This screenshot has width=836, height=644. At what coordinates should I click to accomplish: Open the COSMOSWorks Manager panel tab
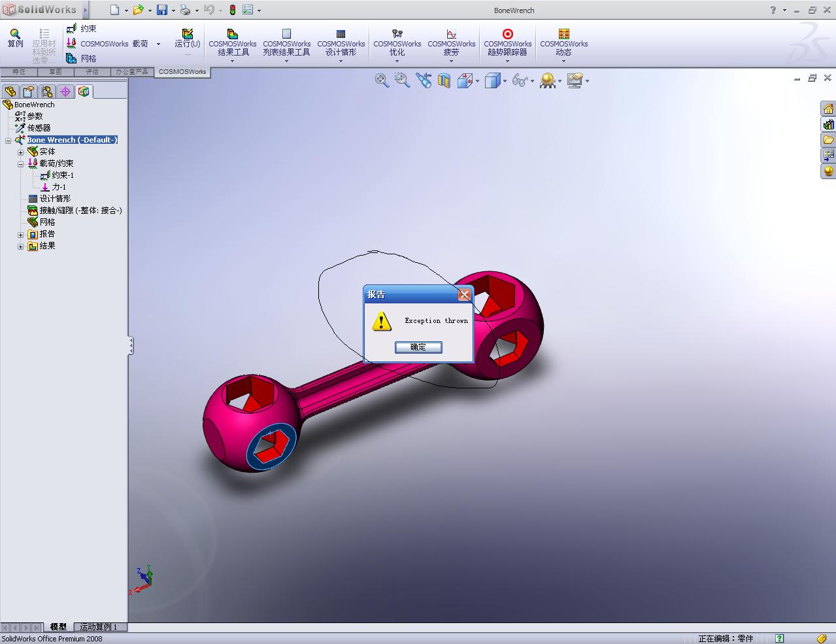click(x=84, y=92)
